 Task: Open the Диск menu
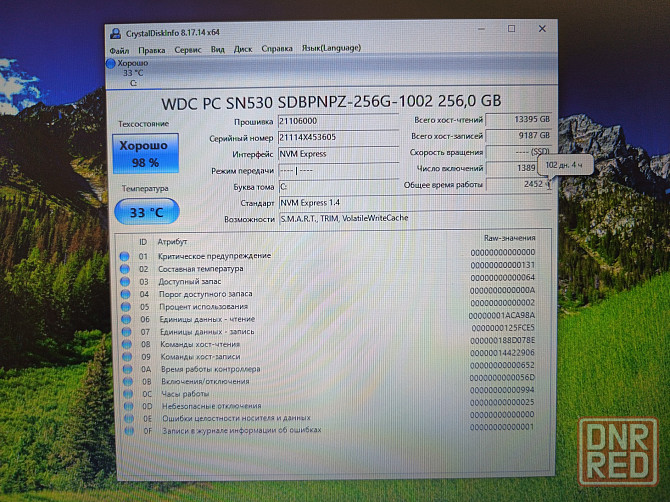[243, 49]
